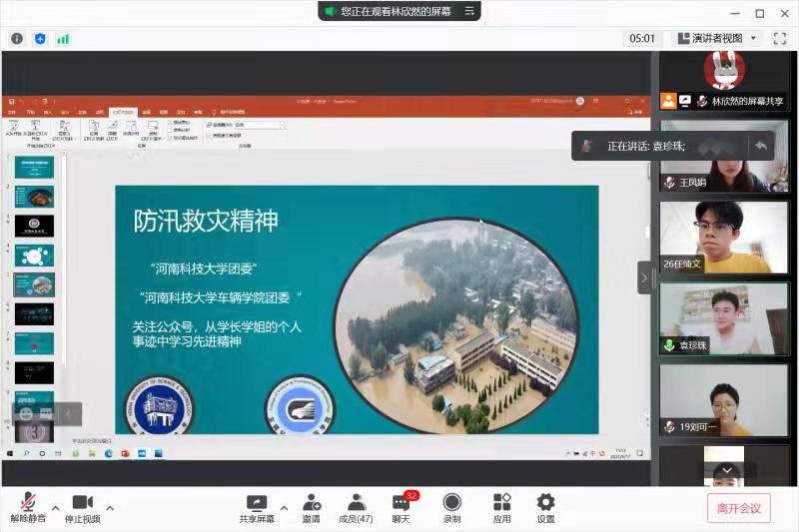Image resolution: width=799 pixels, height=532 pixels.
Task: Check the green network signal indicator
Action: pos(63,38)
